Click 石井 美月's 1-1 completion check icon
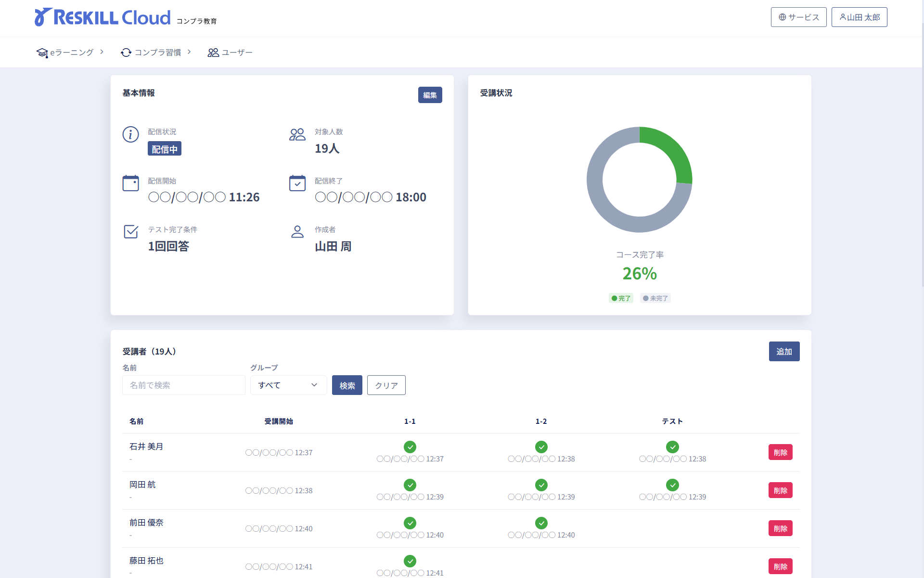 pos(410,447)
